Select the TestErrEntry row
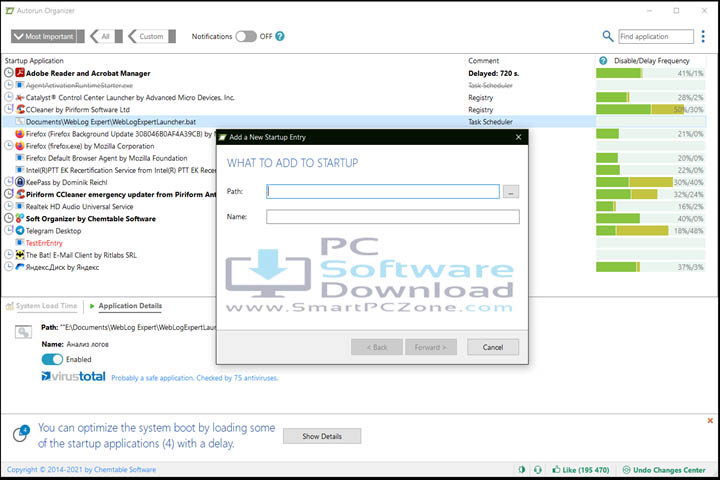This screenshot has width=720, height=480. coord(44,243)
